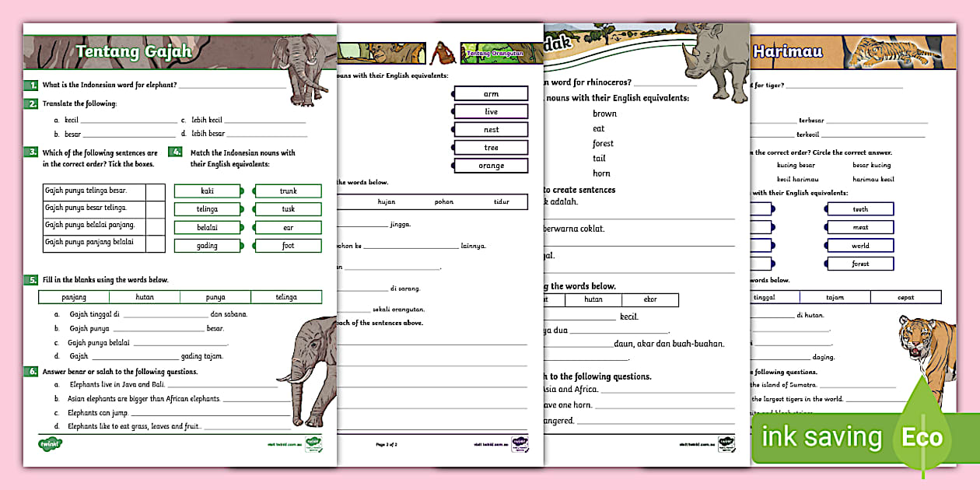The image size is (980, 490).
Task: Select the Tentang Gajah title header
Action: click(x=135, y=51)
